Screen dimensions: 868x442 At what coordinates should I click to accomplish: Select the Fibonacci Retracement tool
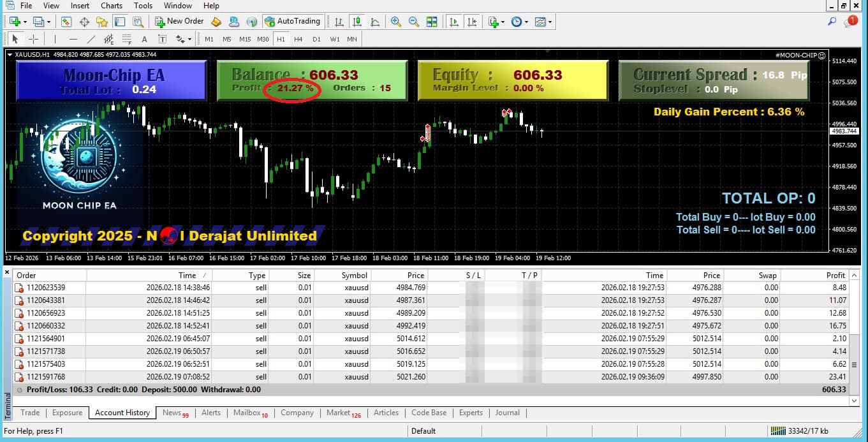pyautogui.click(x=126, y=39)
